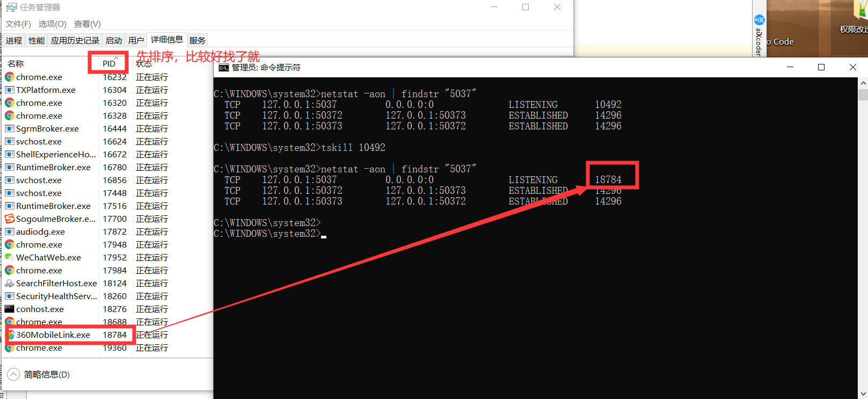The width and height of the screenshot is (868, 399).
Task: Click the chrome.exe icon for PID 16232
Action: (x=10, y=77)
